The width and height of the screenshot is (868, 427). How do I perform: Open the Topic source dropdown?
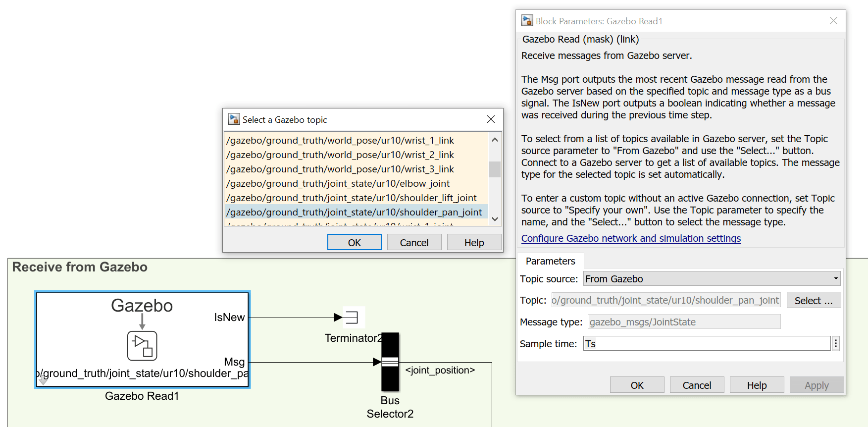click(x=712, y=278)
